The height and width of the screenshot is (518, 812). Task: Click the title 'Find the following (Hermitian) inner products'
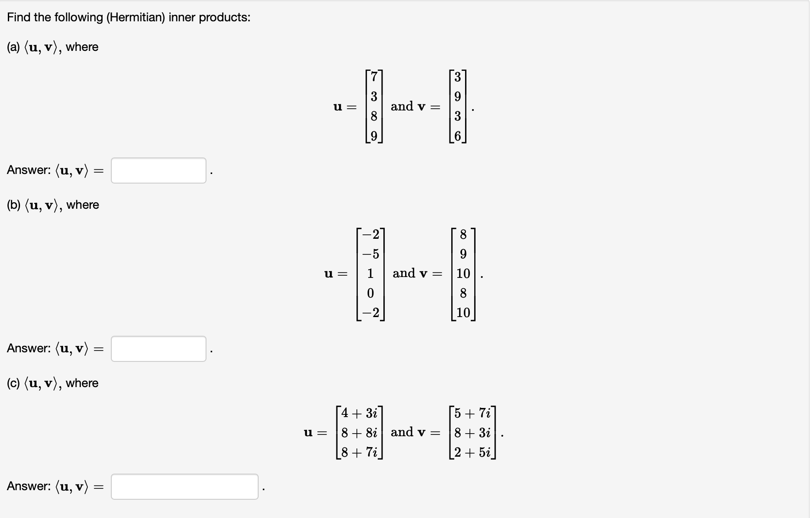(x=128, y=17)
